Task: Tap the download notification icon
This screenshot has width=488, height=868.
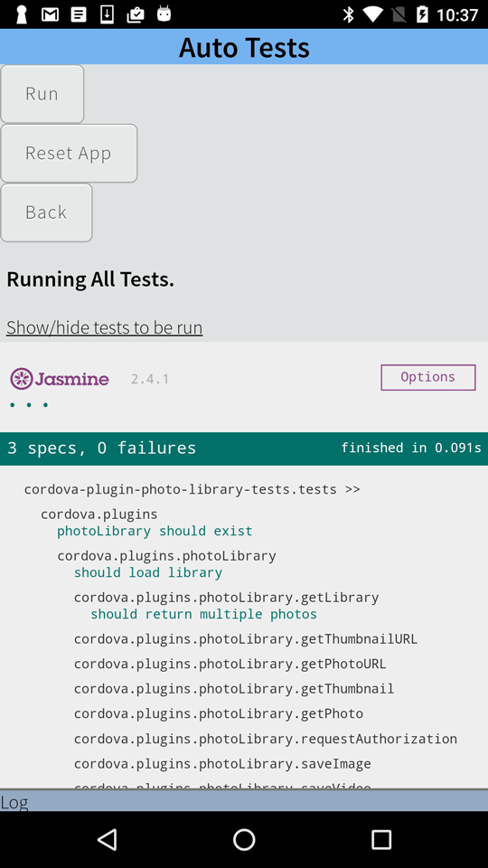Action: pyautogui.click(x=107, y=14)
